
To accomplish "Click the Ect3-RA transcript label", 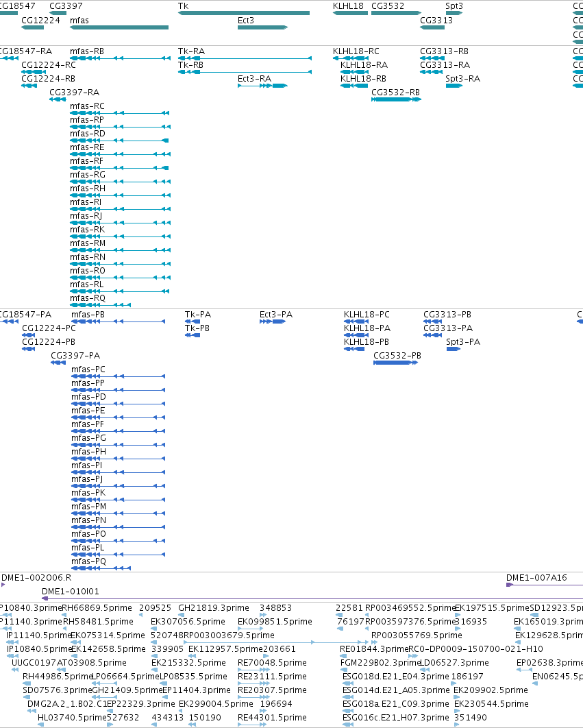I will click(254, 78).
